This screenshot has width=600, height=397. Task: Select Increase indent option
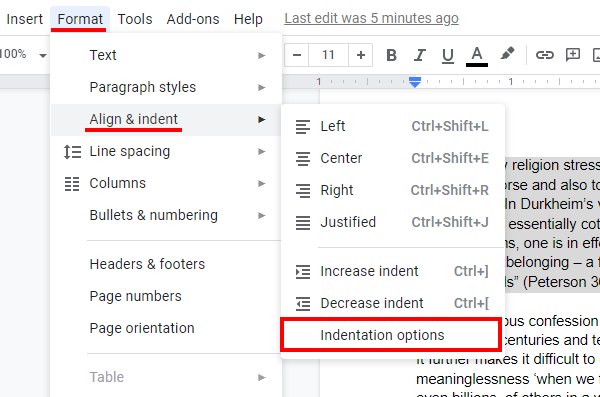(392, 271)
